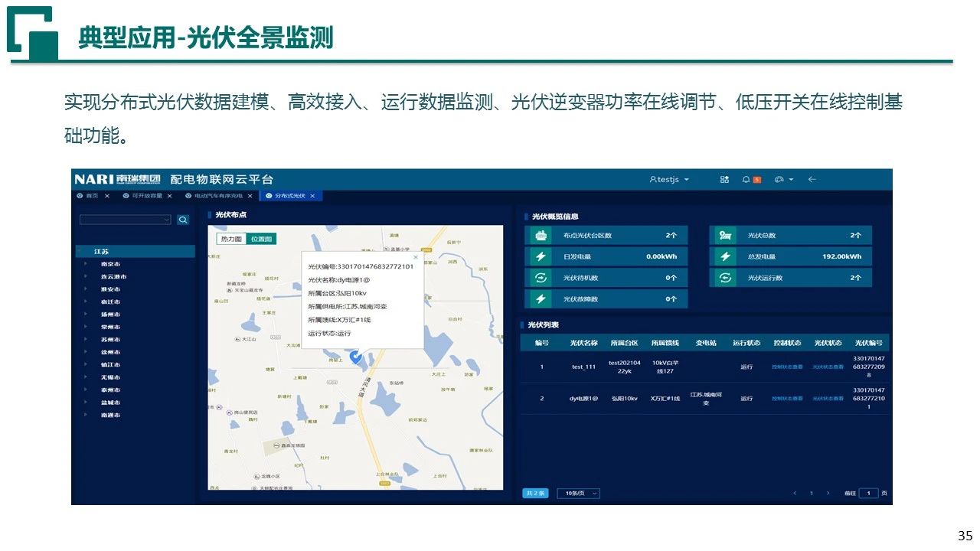Expand the 扬州市 tree node
Viewport: 980px width, 551px height.
86,314
